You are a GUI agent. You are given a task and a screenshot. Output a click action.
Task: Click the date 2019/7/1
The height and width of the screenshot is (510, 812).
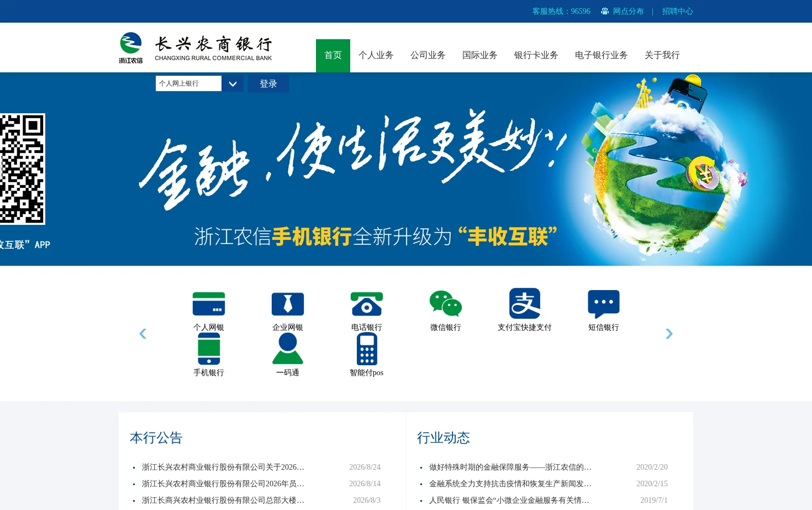tap(654, 501)
